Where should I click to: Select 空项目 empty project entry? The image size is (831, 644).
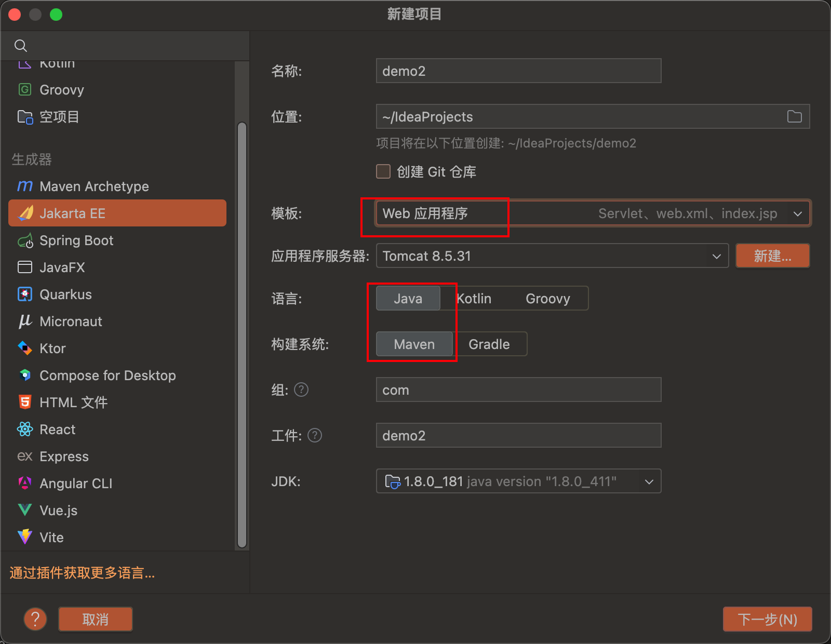point(117,117)
